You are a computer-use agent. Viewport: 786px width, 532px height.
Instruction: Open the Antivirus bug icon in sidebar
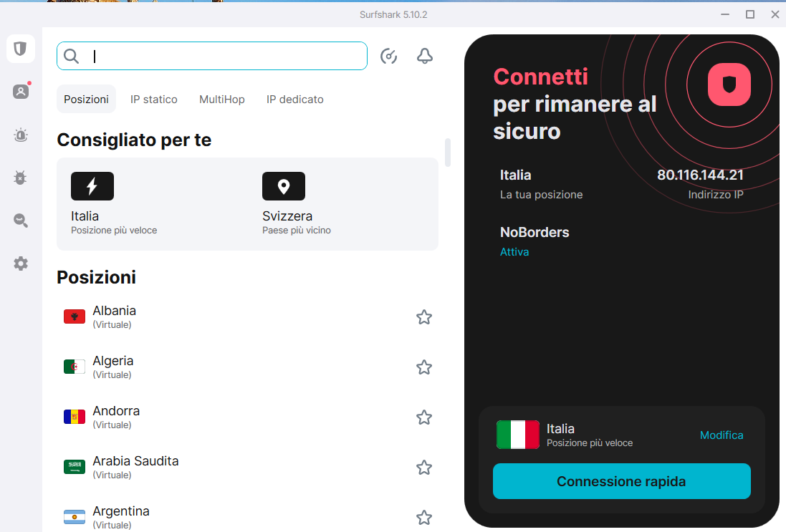[x=21, y=178]
